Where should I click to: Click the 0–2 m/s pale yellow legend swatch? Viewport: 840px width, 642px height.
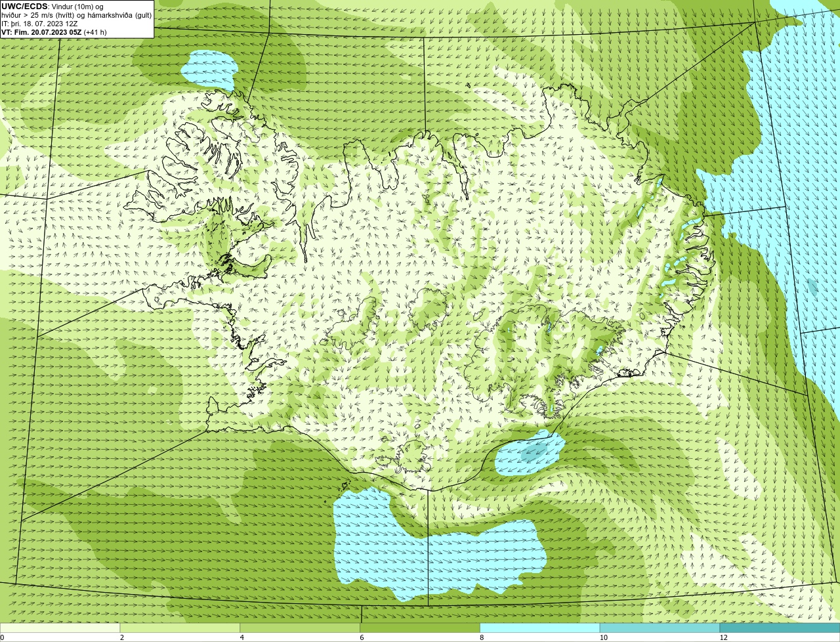[60, 628]
